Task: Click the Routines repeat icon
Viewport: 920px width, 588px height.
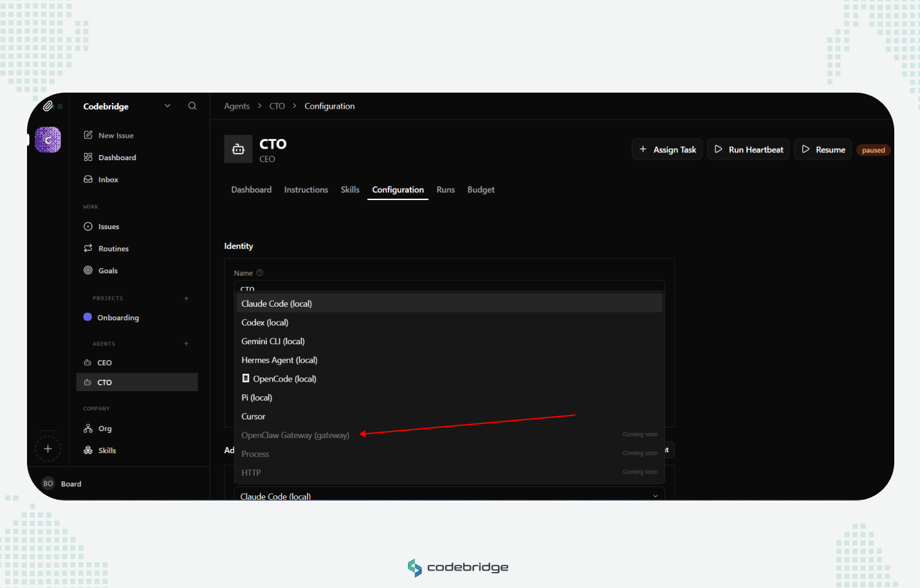Action: (x=88, y=248)
